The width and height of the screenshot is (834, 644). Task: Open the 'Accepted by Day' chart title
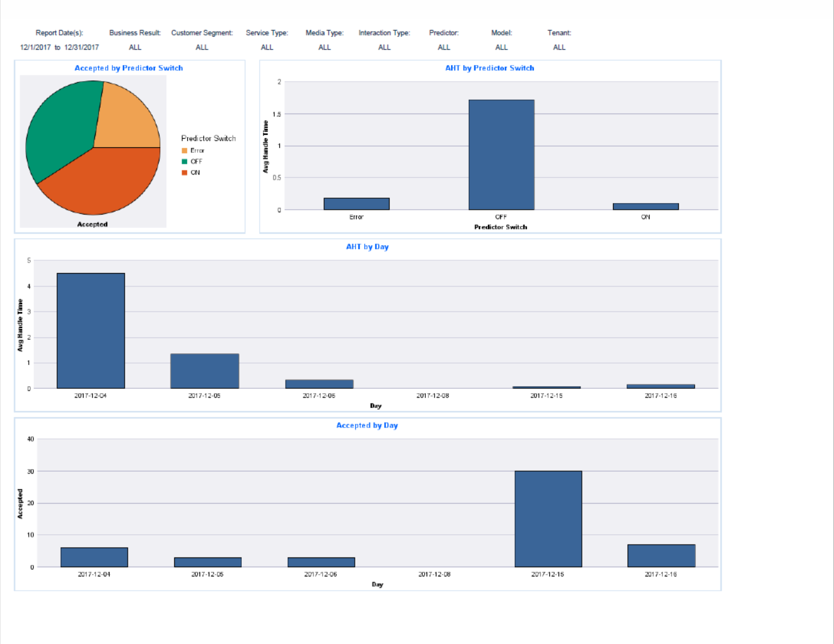point(367,425)
